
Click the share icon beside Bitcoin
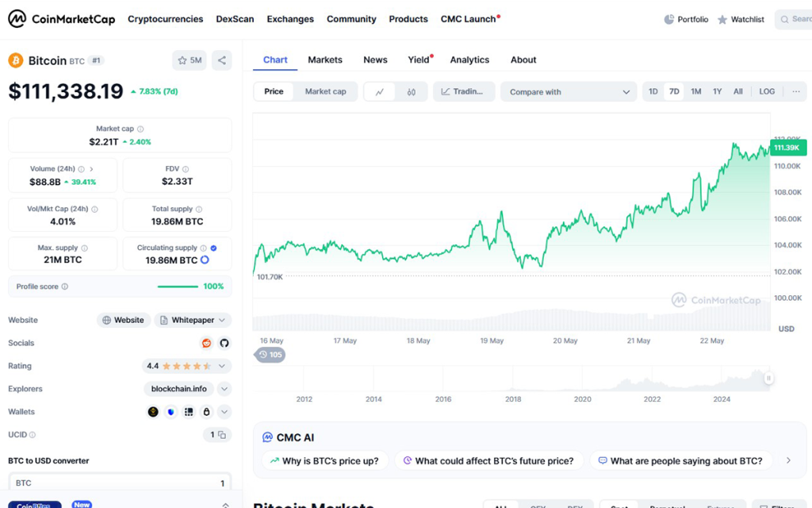tap(222, 60)
